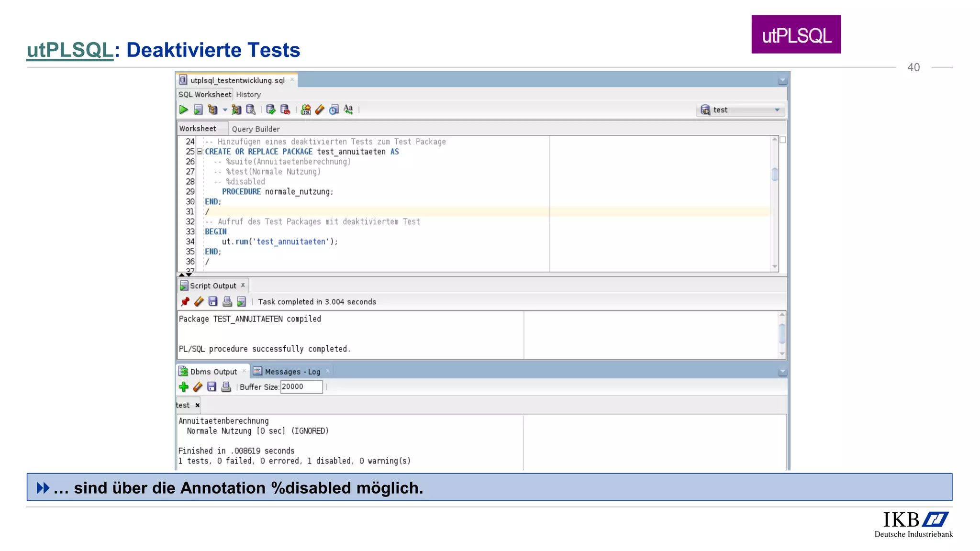The height and width of the screenshot is (551, 980).
Task: Click the '1 tests, 0 failed' summary line
Action: click(294, 461)
